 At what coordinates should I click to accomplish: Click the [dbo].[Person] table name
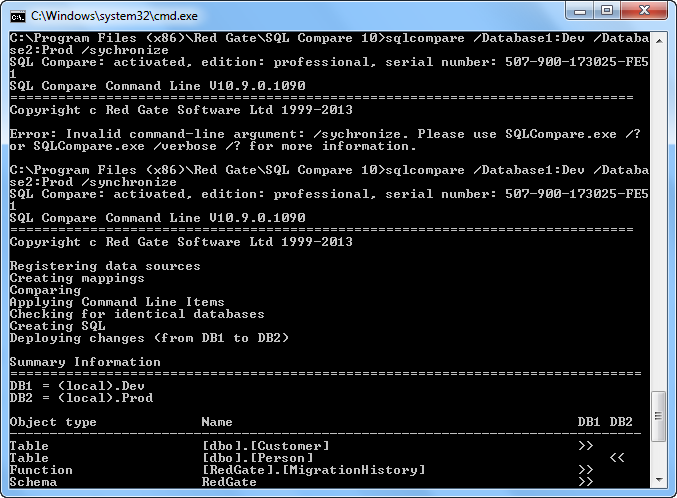click(257, 458)
